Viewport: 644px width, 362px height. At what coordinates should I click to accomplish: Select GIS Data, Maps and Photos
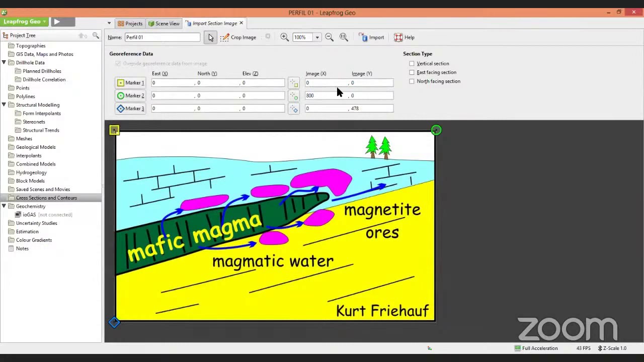point(44,54)
